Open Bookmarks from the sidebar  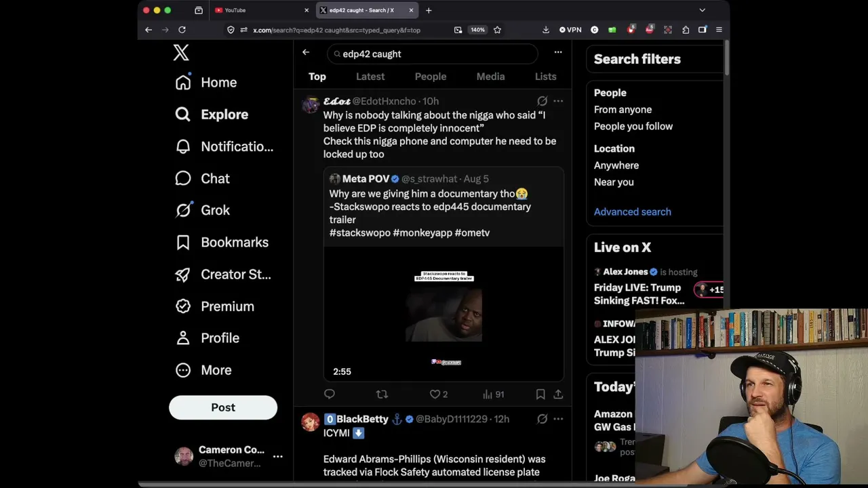click(222, 242)
